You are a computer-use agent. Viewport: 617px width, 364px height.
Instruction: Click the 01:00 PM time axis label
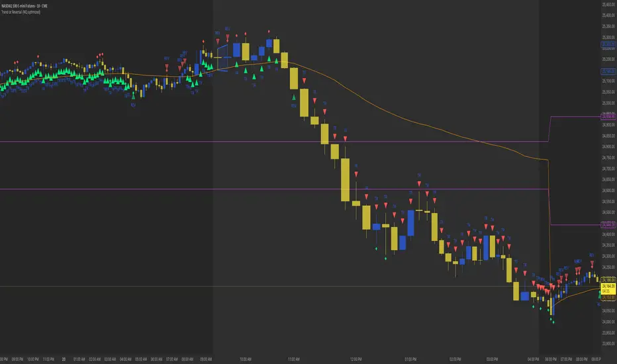click(x=410, y=359)
